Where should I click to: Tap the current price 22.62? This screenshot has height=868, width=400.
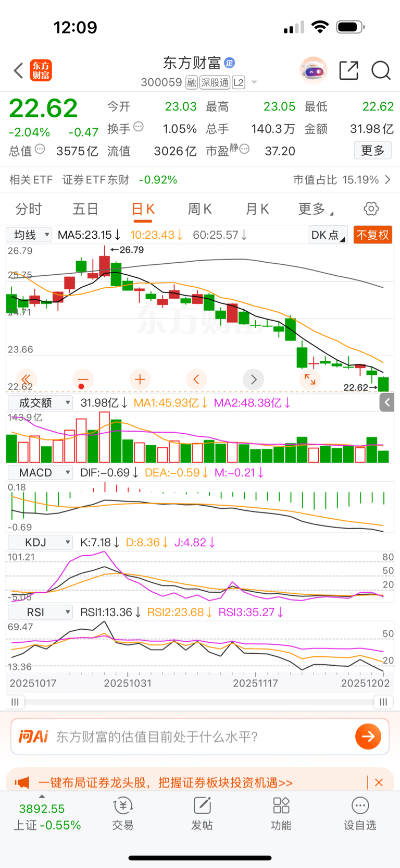pyautogui.click(x=43, y=108)
